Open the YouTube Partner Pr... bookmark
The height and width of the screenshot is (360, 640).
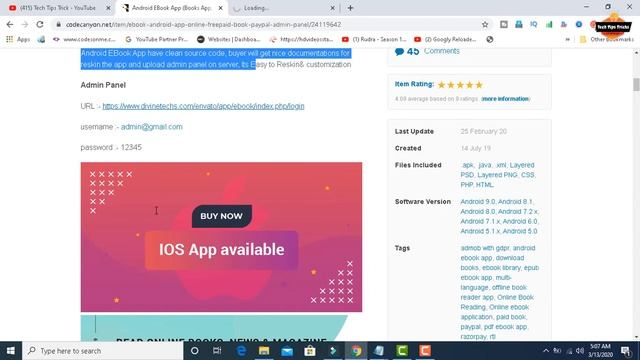(x=156, y=39)
